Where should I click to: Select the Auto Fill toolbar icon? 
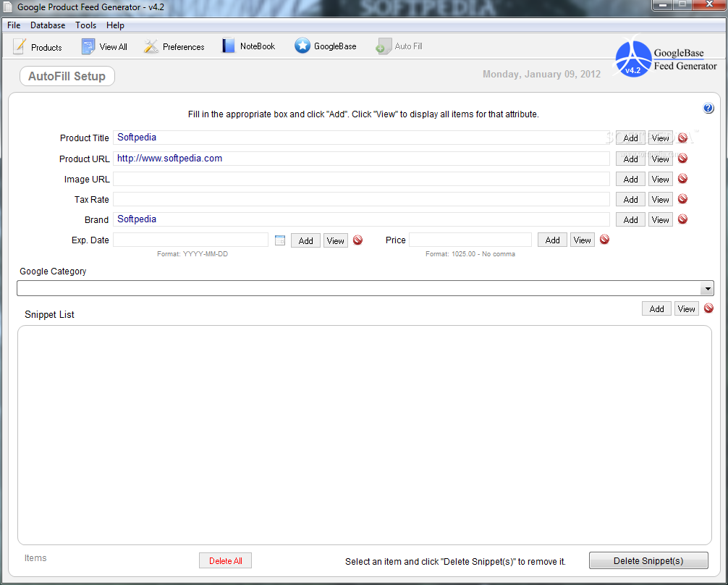coord(384,46)
